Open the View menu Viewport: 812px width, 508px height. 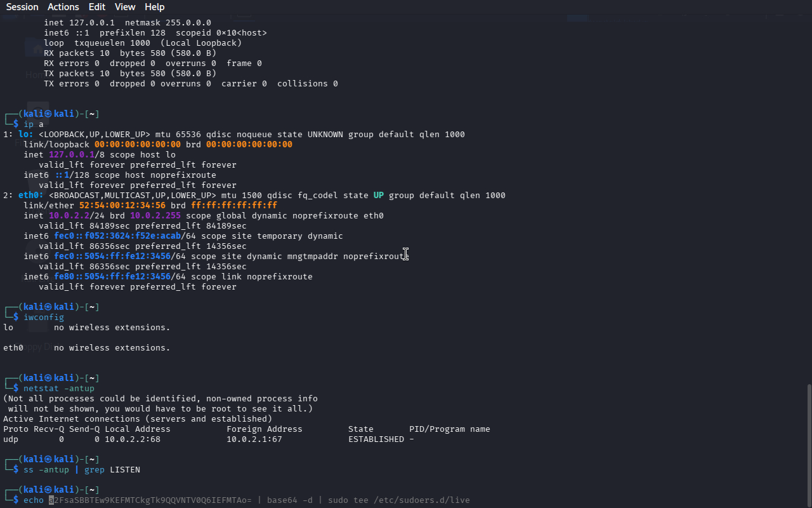click(125, 7)
